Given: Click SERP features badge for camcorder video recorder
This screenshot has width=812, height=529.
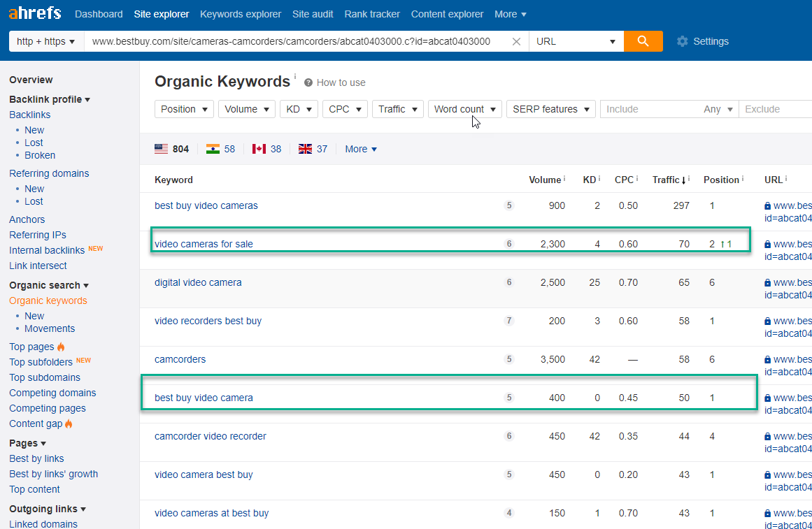Looking at the screenshot, I should coord(509,436).
